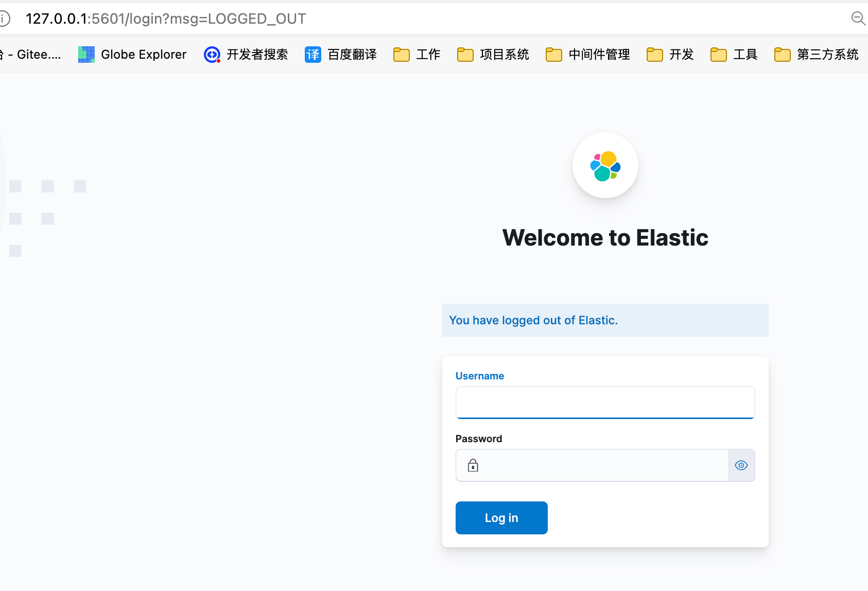Open the 项目系统 bookmark folder
Viewport: 868px width, 591px height.
[x=493, y=55]
